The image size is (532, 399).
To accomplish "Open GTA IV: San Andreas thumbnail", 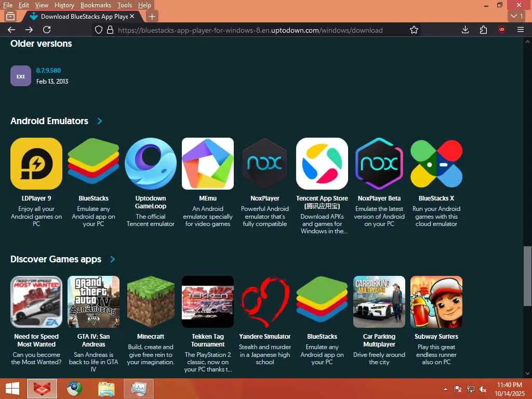I will coord(94,302).
